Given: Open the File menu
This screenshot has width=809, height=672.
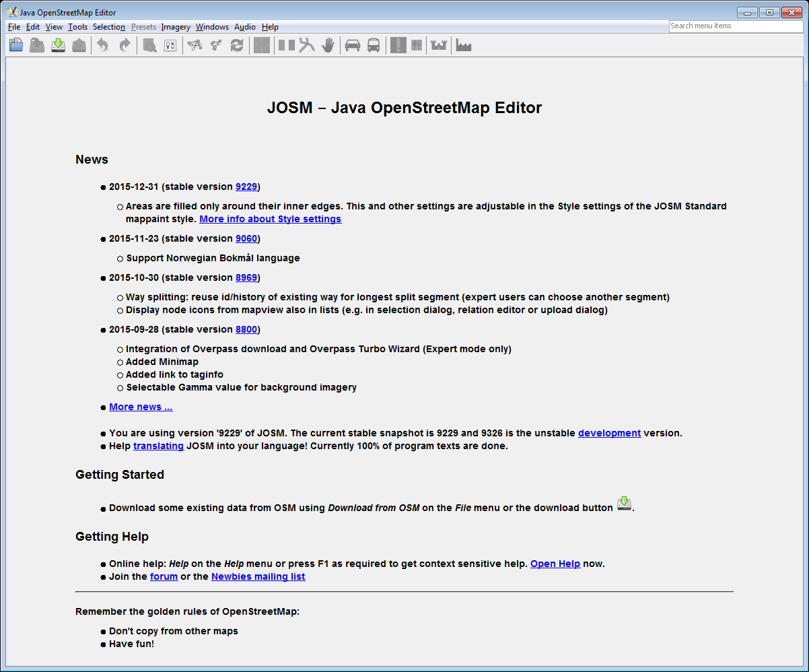Looking at the screenshot, I should (14, 27).
